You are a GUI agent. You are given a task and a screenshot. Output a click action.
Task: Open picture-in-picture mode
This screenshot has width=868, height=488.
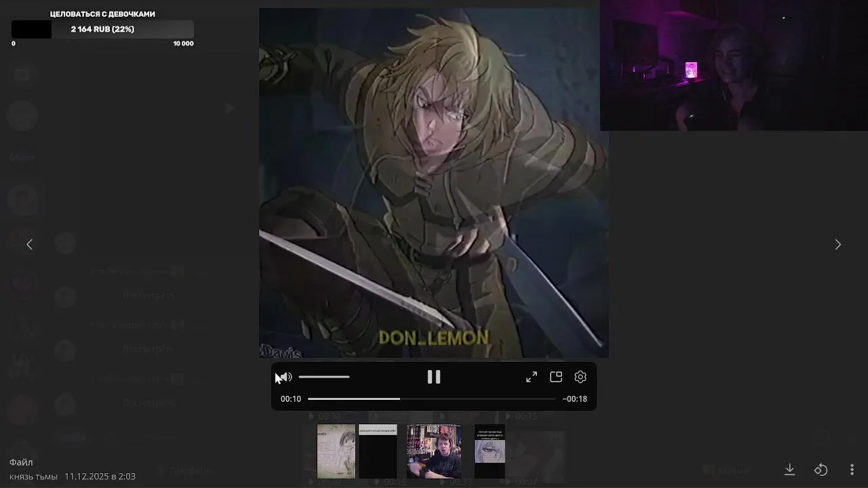(x=556, y=377)
